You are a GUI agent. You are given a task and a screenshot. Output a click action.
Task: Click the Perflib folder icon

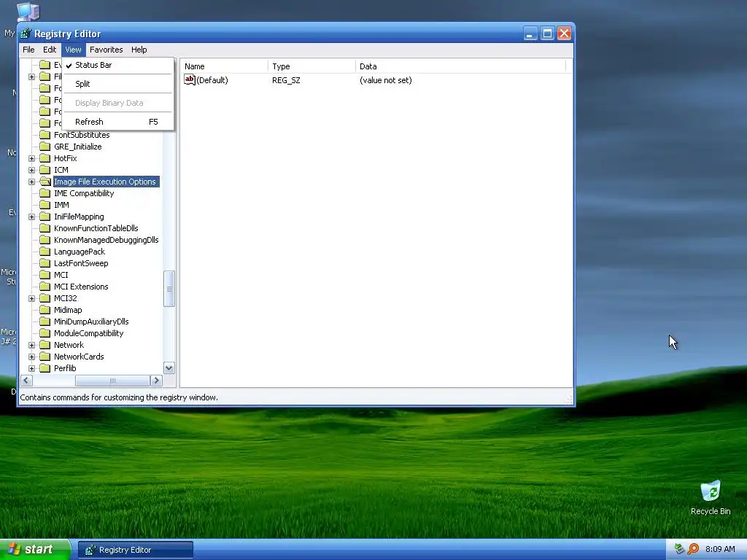[x=44, y=368]
